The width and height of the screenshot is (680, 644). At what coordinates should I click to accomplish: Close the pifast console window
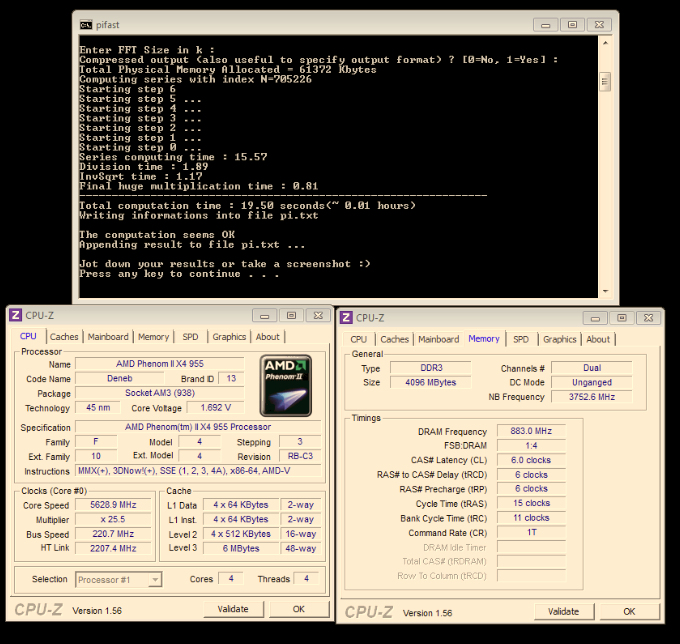pyautogui.click(x=599, y=25)
